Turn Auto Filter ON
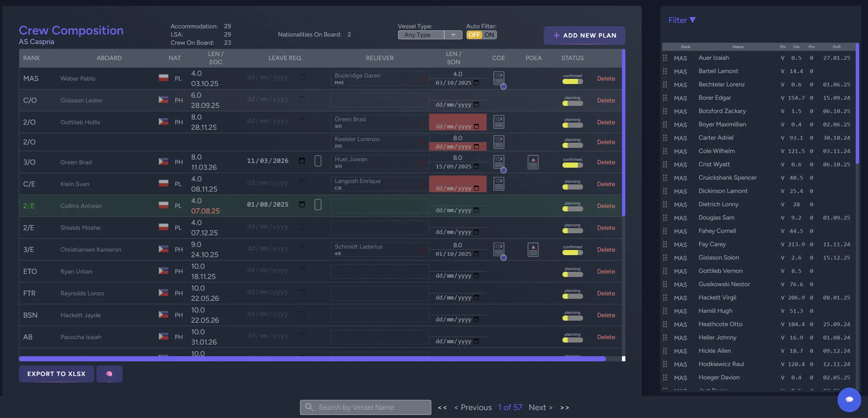 click(x=489, y=35)
